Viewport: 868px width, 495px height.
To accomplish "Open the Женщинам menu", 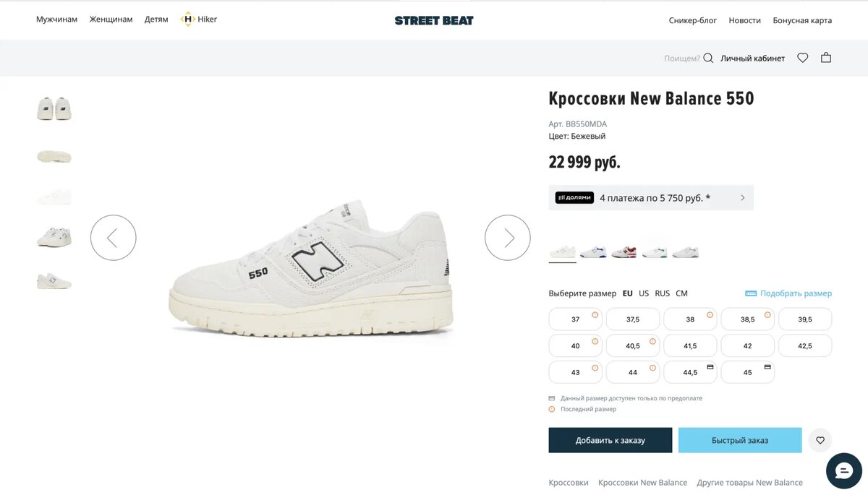I will point(111,20).
